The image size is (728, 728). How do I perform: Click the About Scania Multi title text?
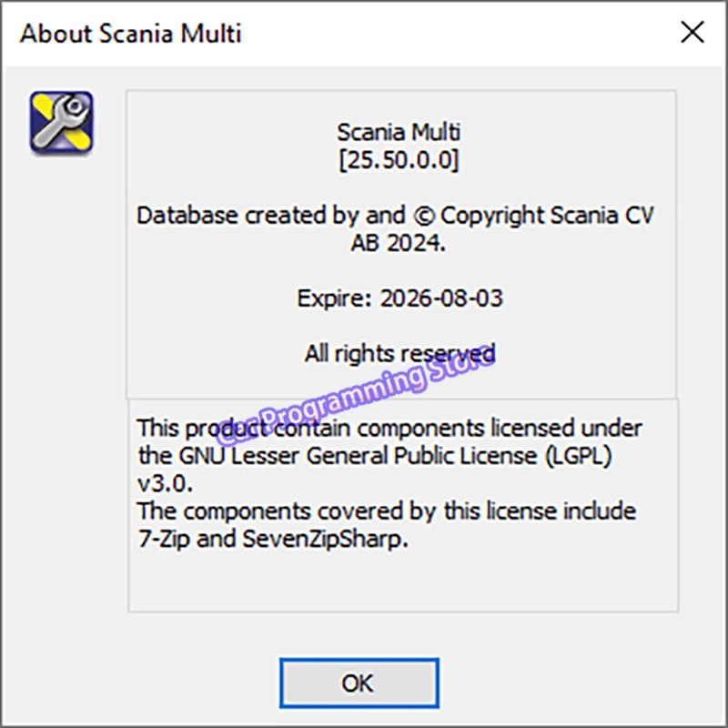tap(131, 35)
